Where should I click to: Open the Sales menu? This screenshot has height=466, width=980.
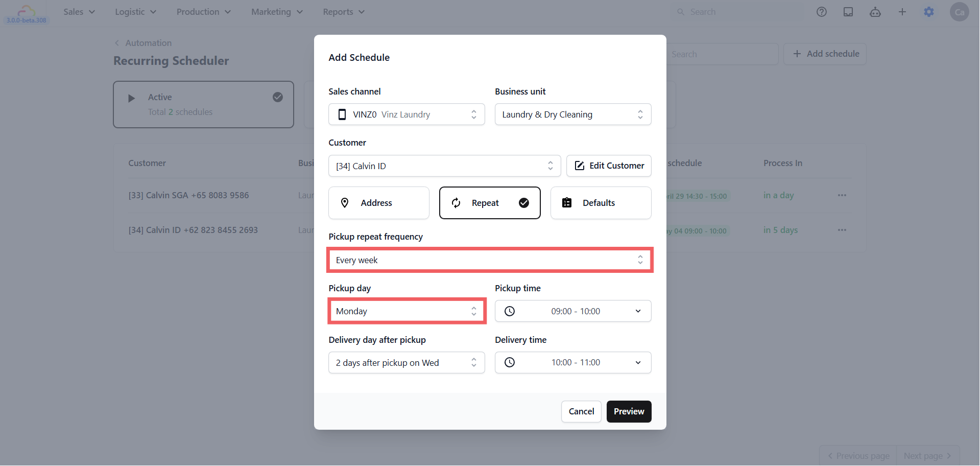pyautogui.click(x=79, y=12)
